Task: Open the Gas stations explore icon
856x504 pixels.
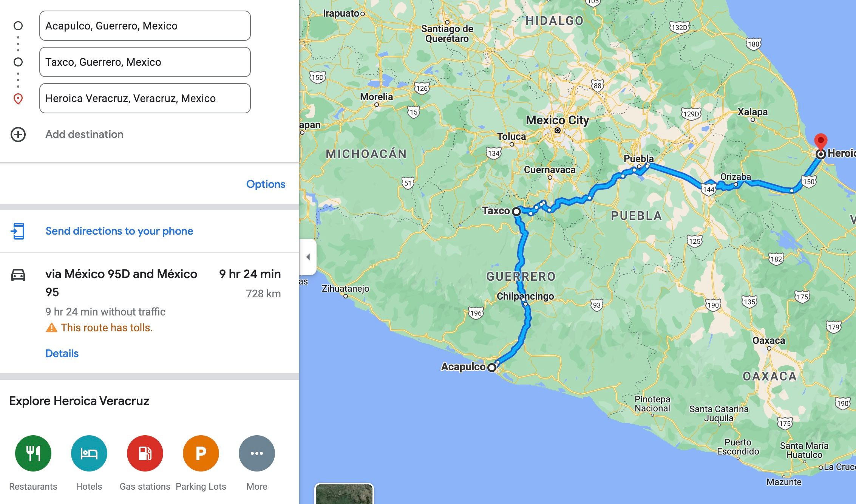Action: [x=145, y=453]
